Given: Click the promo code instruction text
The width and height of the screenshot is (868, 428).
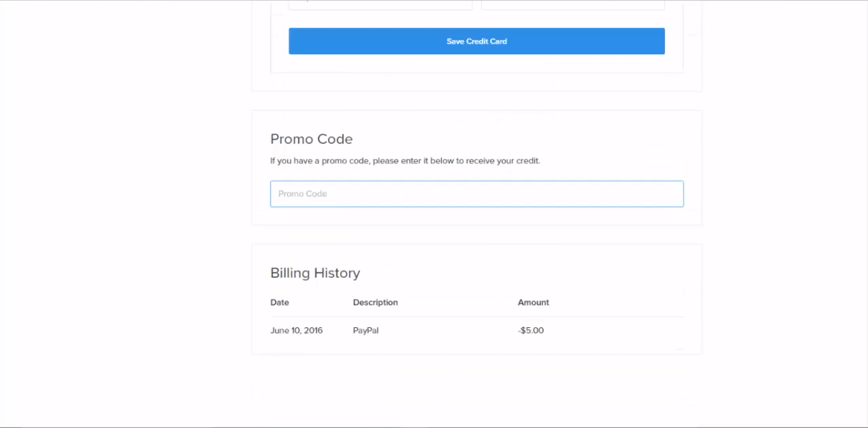Looking at the screenshot, I should point(405,161).
